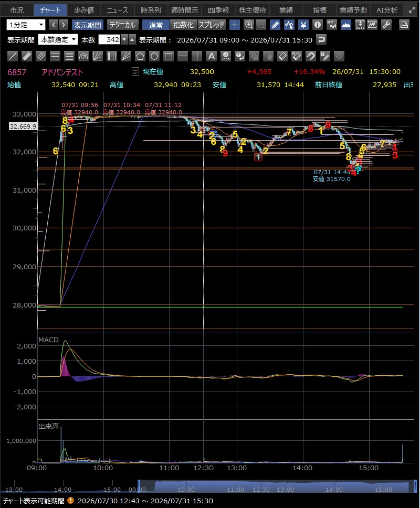Print the chart using printer icon

click(404, 25)
